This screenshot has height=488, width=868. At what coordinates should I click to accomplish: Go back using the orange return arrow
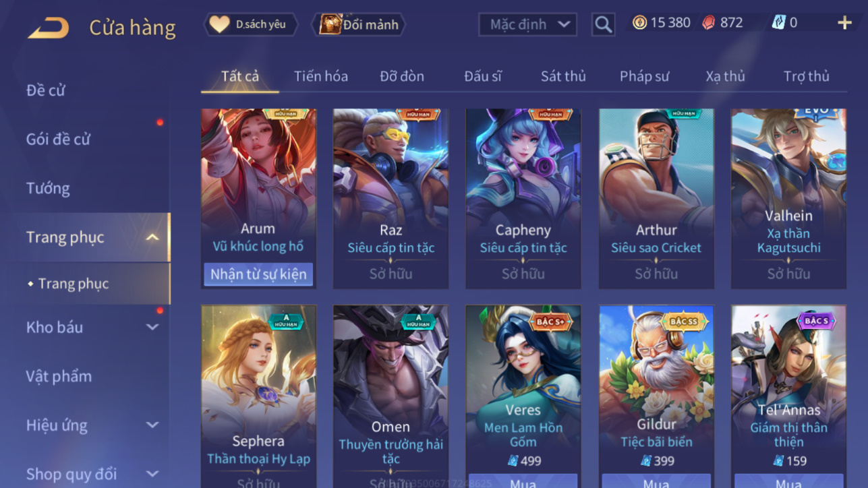48,28
